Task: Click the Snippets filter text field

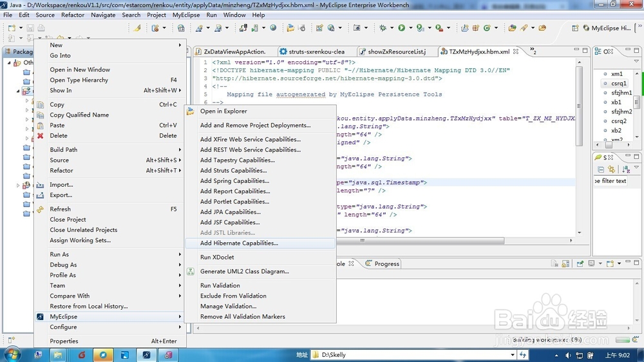Action: click(611, 181)
